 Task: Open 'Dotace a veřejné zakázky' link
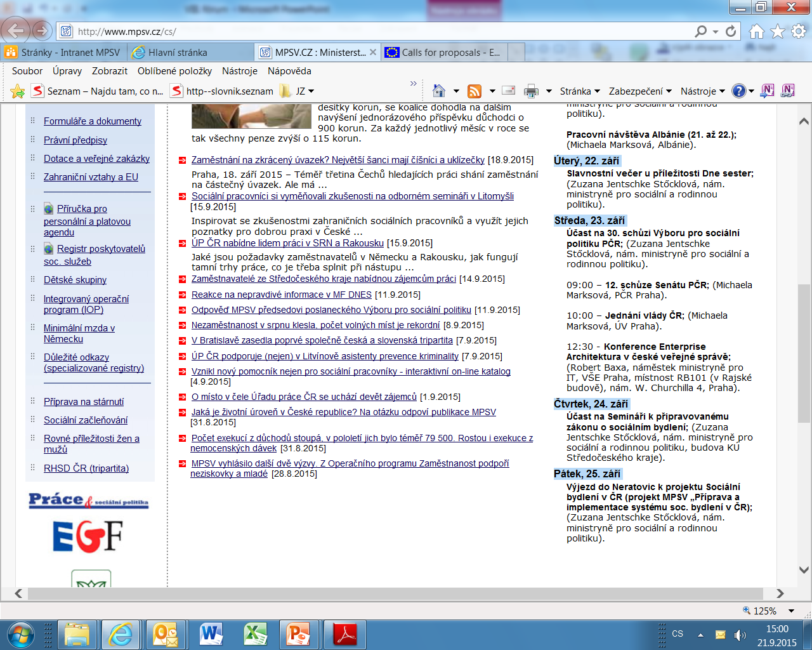coord(96,159)
